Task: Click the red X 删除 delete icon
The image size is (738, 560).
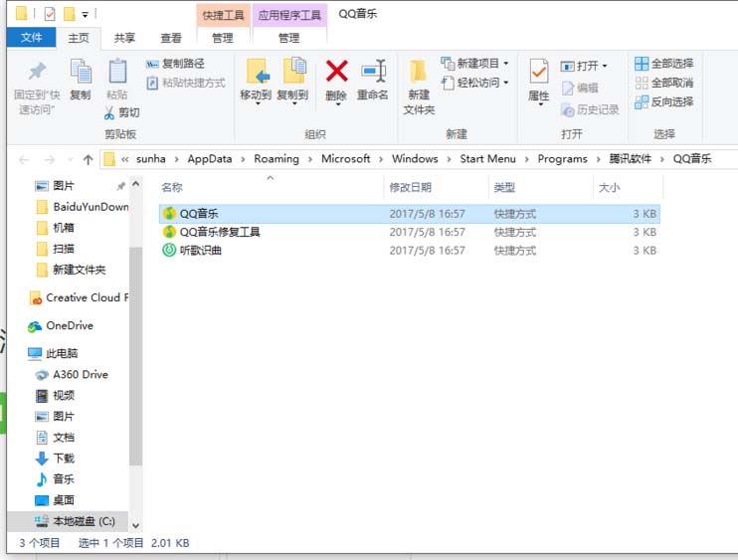Action: point(336,72)
